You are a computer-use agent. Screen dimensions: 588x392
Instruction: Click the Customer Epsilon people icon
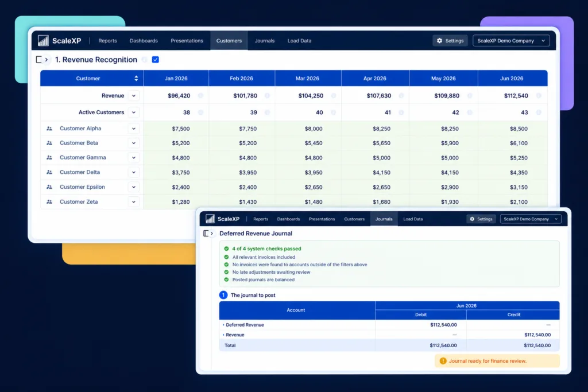pyautogui.click(x=49, y=187)
